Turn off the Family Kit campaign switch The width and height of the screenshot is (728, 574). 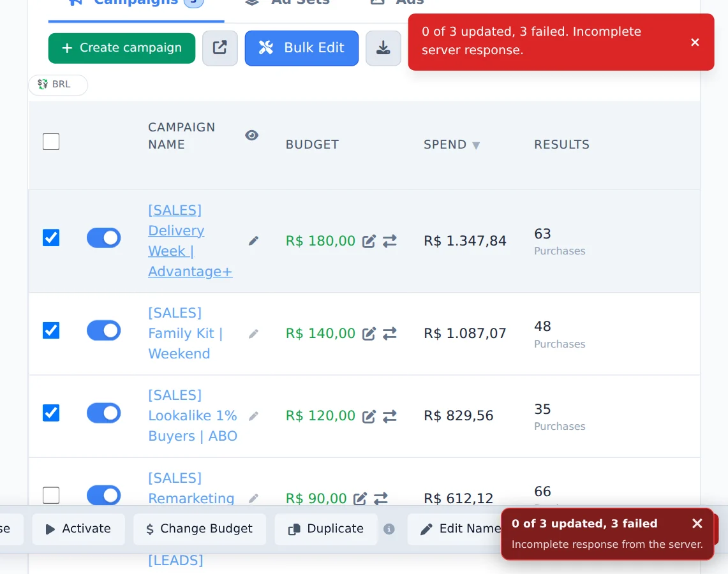(x=103, y=330)
